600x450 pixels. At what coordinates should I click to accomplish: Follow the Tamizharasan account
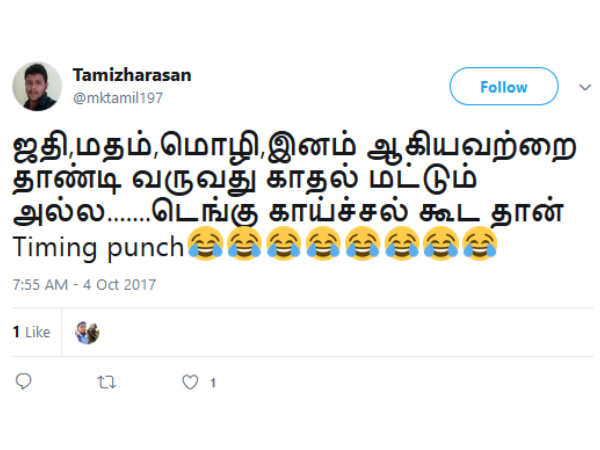pyautogui.click(x=504, y=86)
